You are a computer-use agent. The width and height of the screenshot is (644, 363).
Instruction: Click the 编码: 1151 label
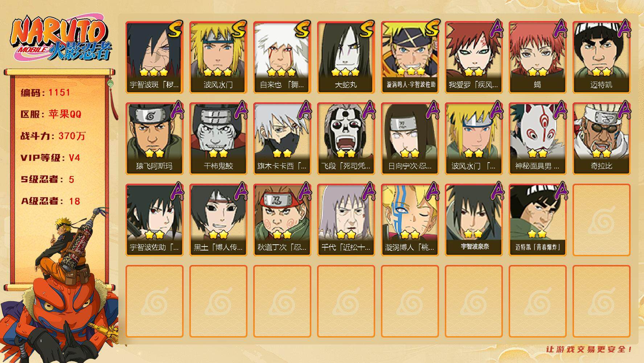point(45,93)
